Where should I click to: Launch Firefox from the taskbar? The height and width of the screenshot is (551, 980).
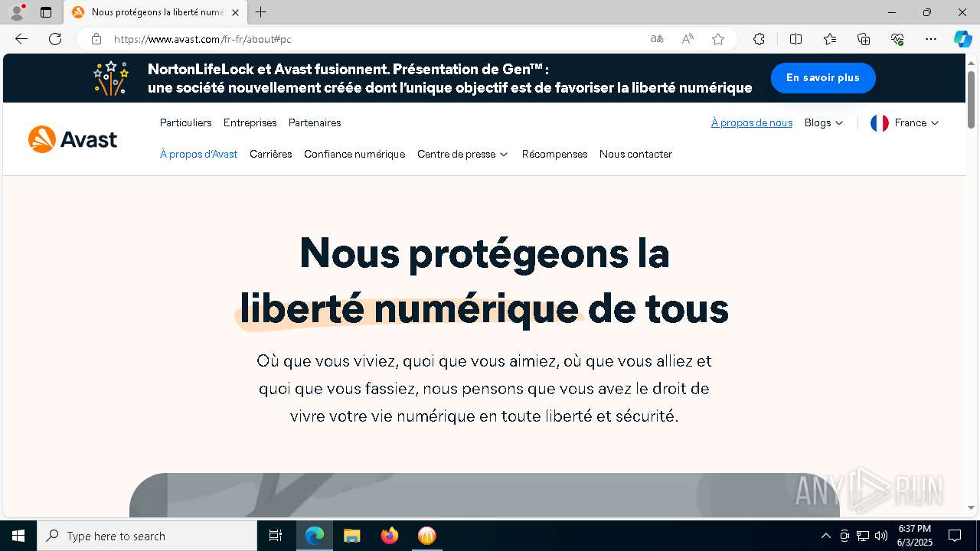[390, 536]
